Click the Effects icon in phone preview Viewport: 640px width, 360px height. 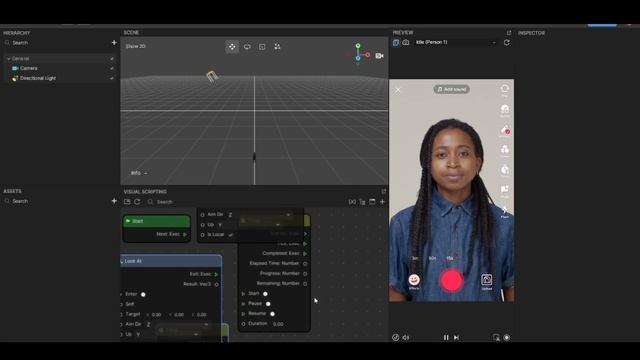coord(414,281)
